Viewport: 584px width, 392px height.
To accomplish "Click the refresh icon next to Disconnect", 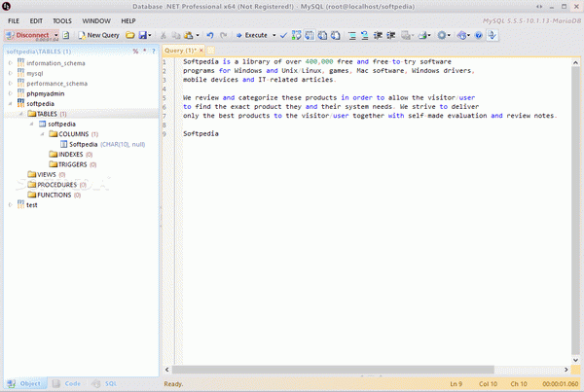I will (66, 35).
